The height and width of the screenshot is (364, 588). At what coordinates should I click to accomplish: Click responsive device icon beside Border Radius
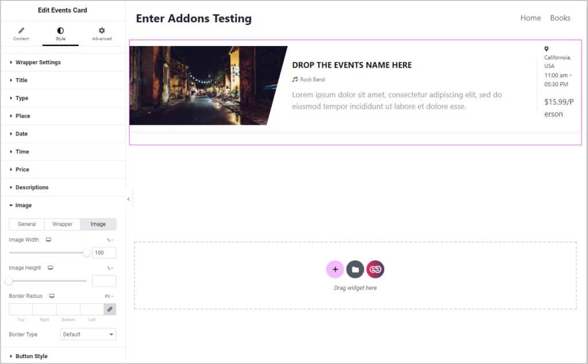pyautogui.click(x=52, y=296)
